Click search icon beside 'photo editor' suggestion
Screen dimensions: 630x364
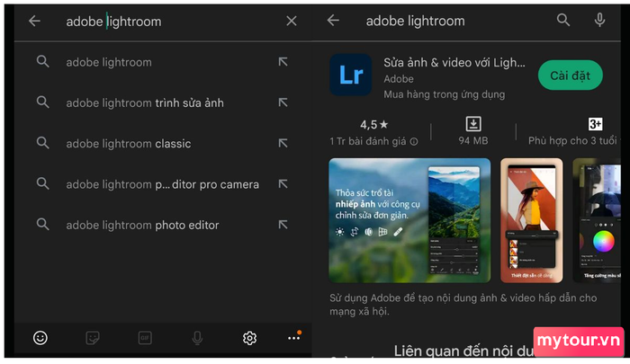(x=42, y=225)
